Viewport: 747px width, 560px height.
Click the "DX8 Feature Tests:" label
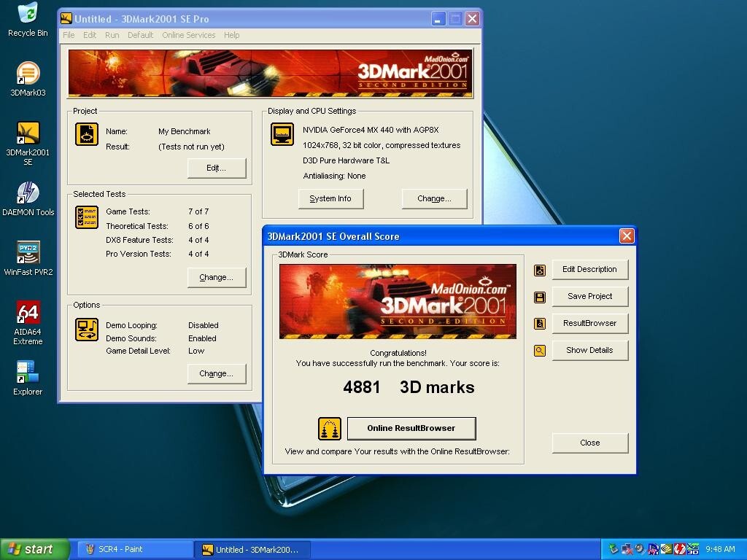tap(139, 240)
